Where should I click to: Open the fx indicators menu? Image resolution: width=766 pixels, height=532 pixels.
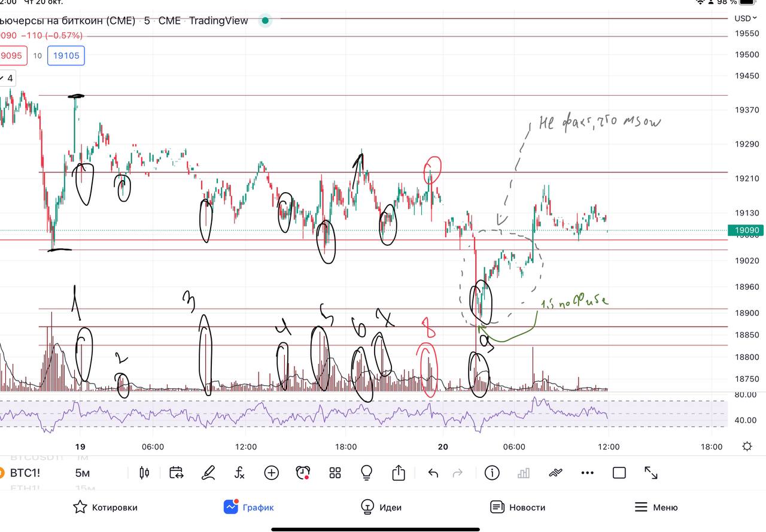point(239,473)
